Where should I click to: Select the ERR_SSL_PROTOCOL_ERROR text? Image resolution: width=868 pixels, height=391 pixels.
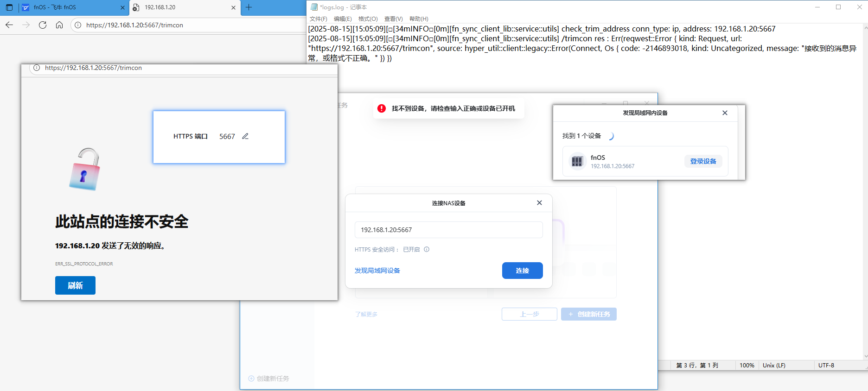84,264
